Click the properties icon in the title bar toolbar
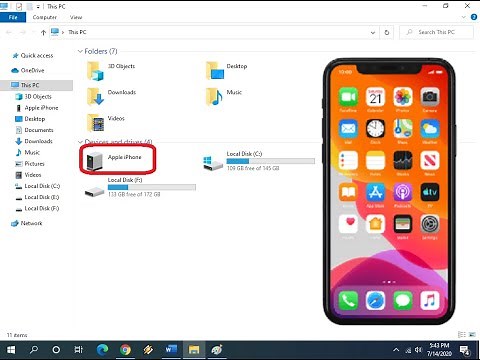This screenshot has height=360, width=480. pyautogui.click(x=19, y=6)
